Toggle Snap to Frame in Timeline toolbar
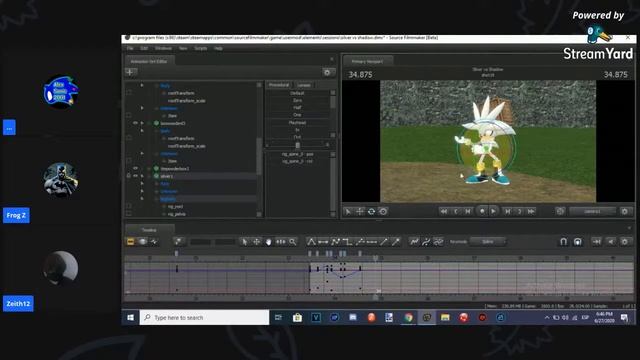 pos(578,242)
